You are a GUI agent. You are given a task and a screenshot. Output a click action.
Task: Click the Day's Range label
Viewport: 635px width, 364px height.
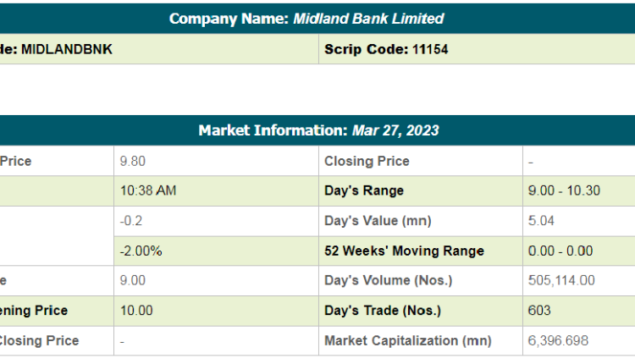[x=364, y=190]
